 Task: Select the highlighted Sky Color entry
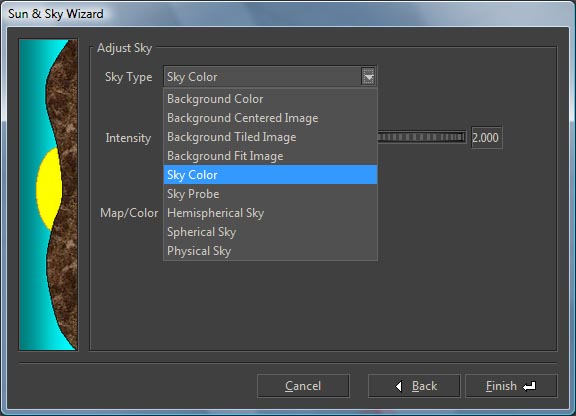(270, 175)
